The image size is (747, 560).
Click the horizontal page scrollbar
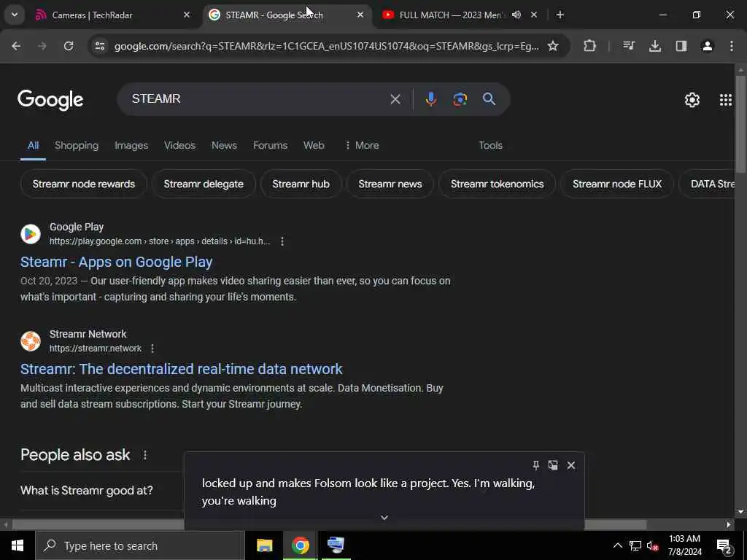[329, 525]
